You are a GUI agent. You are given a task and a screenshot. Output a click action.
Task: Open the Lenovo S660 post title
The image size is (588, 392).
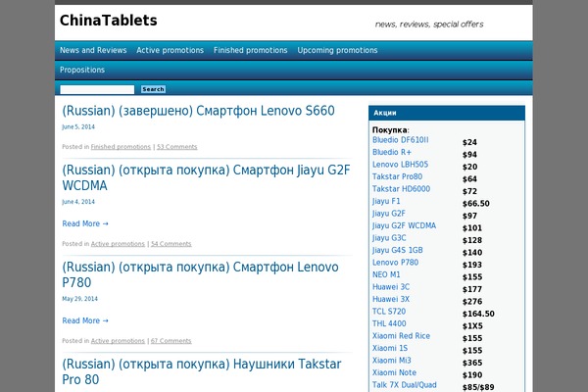coord(198,111)
